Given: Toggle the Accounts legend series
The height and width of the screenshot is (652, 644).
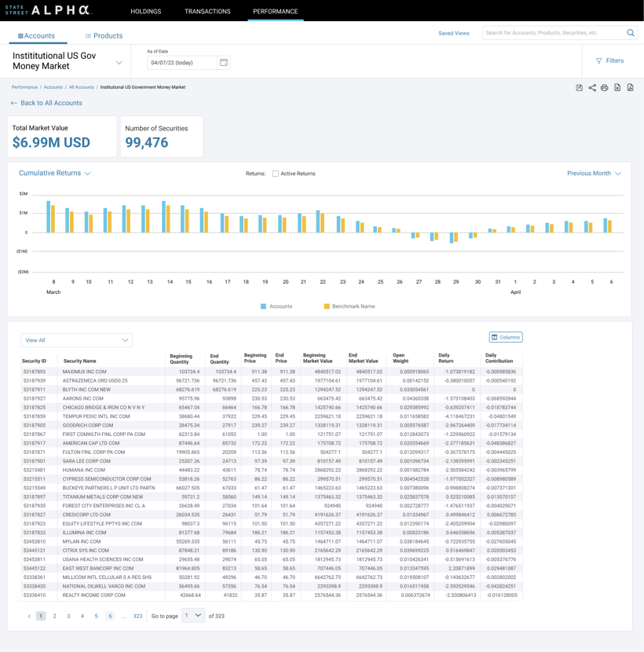Looking at the screenshot, I should coord(276,306).
